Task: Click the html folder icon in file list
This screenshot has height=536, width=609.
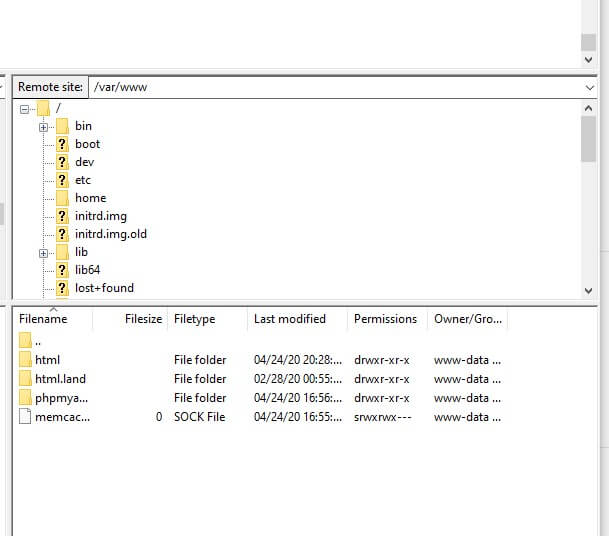Action: point(25,359)
